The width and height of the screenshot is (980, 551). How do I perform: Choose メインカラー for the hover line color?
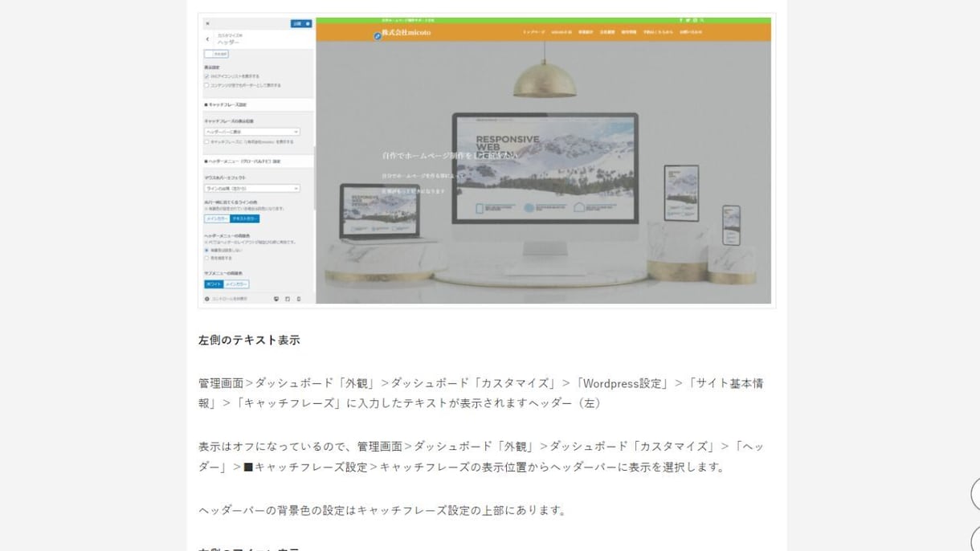(217, 218)
